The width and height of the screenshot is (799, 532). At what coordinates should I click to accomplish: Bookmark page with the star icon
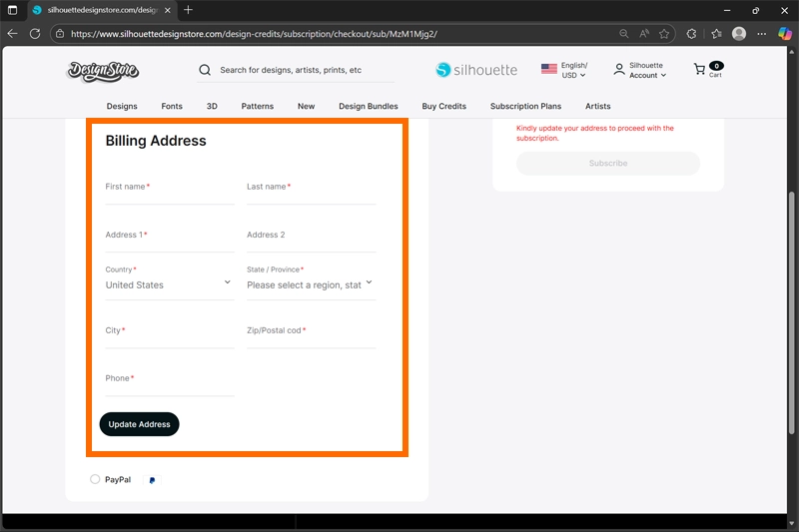point(664,33)
